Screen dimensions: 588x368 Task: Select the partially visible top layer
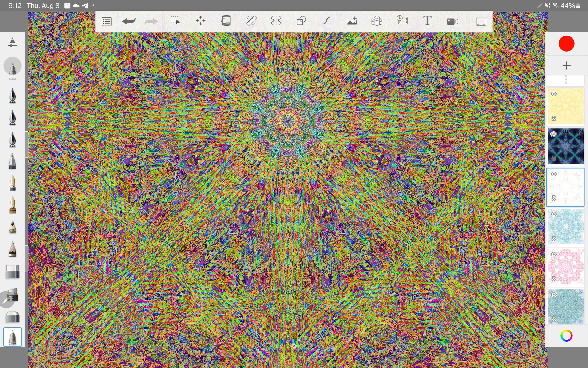click(566, 80)
